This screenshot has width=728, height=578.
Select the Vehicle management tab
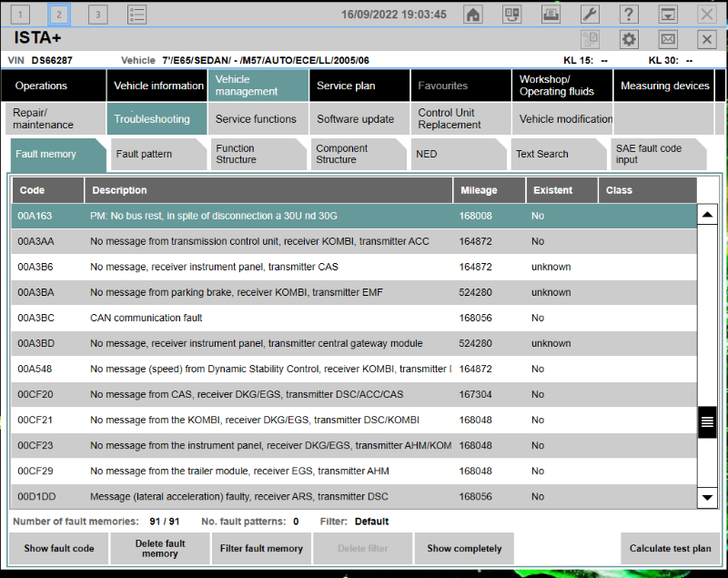click(x=258, y=86)
